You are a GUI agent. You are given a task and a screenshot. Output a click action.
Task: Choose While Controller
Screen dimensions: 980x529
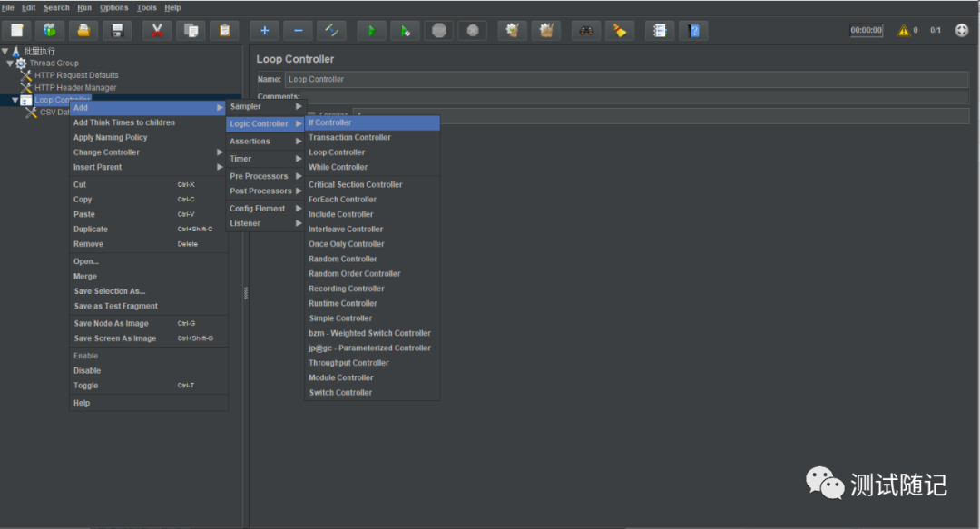373,168
